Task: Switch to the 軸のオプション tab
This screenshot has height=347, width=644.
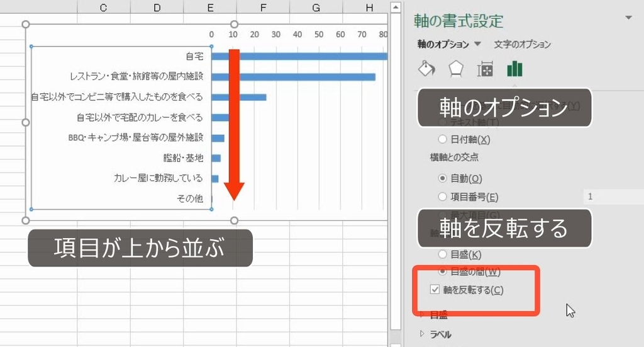Action: [x=443, y=44]
